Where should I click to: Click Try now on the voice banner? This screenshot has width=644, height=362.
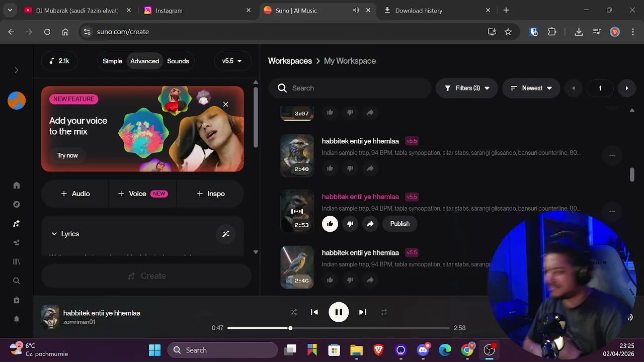67,155
